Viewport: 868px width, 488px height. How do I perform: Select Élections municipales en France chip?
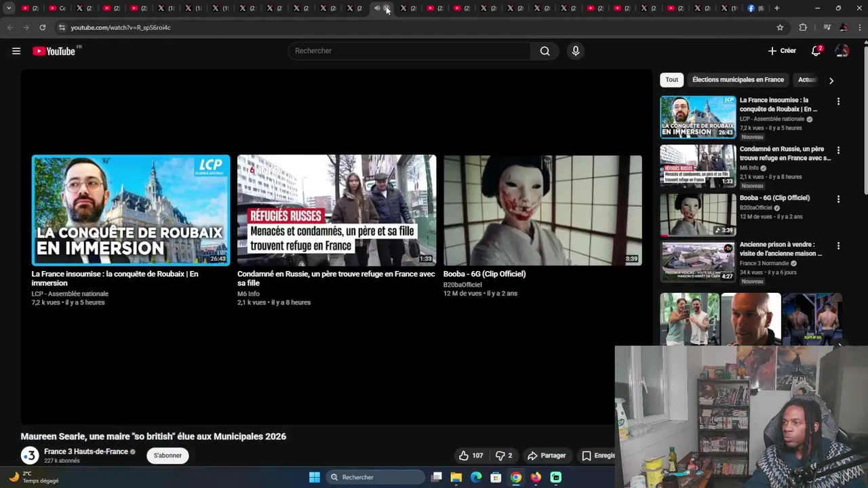(738, 79)
